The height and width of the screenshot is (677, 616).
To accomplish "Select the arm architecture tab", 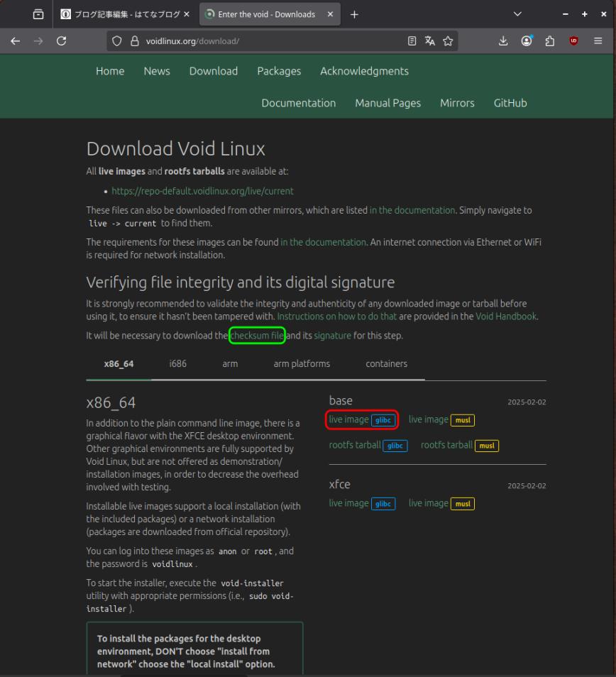I will pyautogui.click(x=230, y=364).
